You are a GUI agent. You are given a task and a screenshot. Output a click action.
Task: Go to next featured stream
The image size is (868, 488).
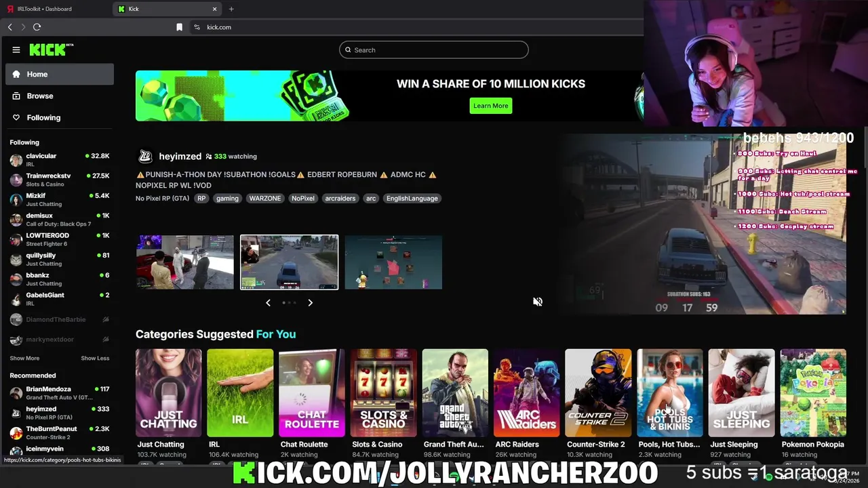[311, 303]
